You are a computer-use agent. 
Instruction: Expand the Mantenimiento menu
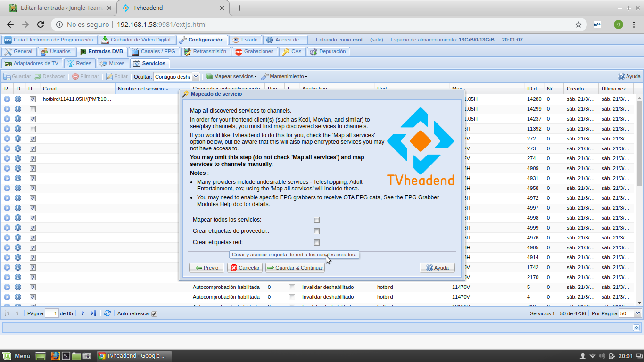tap(285, 76)
